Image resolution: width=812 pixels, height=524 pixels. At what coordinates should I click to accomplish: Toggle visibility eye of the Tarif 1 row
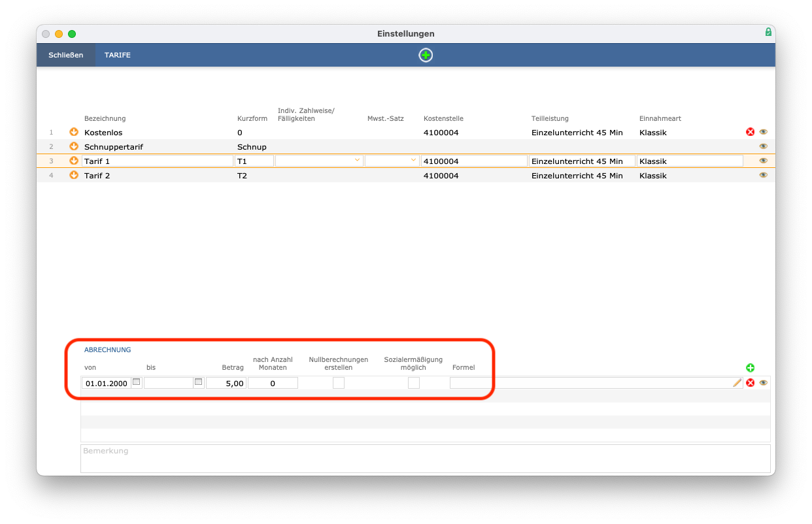[x=763, y=161]
